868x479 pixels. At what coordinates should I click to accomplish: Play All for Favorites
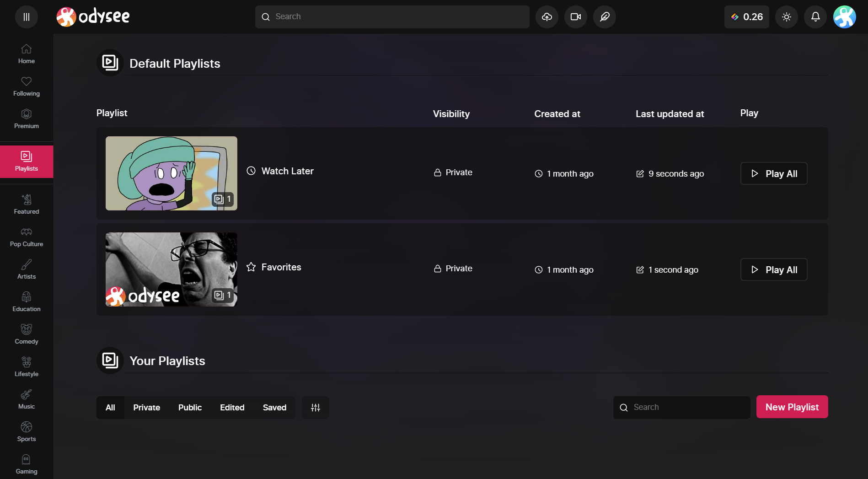pyautogui.click(x=774, y=269)
